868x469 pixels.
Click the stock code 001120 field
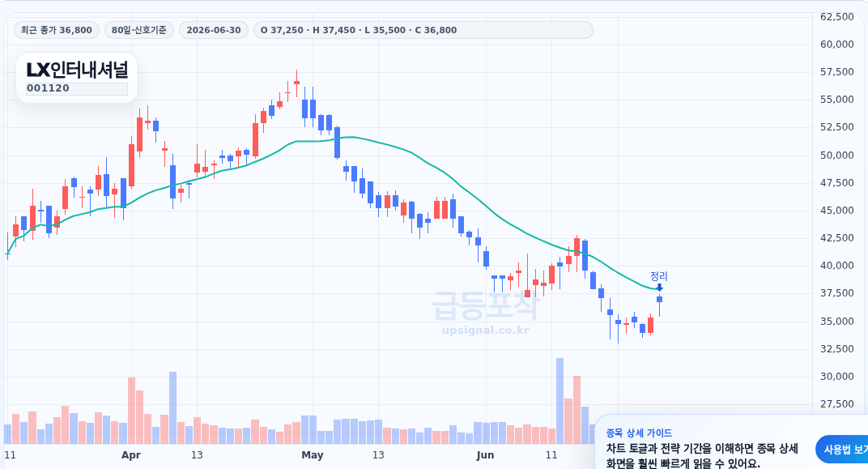coord(77,88)
